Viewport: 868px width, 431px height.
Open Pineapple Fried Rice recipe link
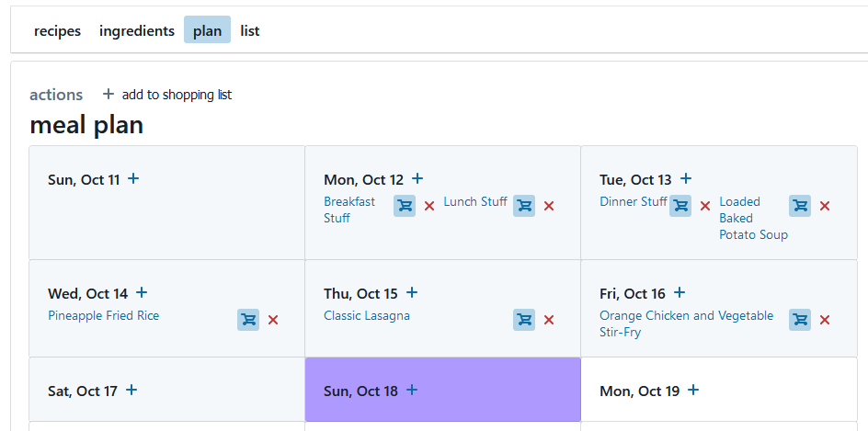103,315
